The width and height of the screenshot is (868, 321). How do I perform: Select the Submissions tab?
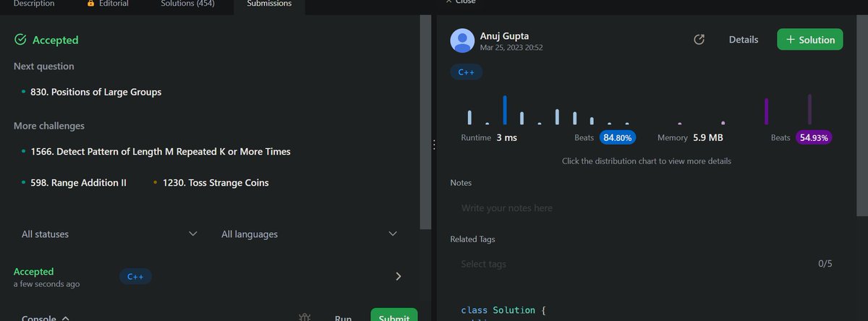click(269, 4)
